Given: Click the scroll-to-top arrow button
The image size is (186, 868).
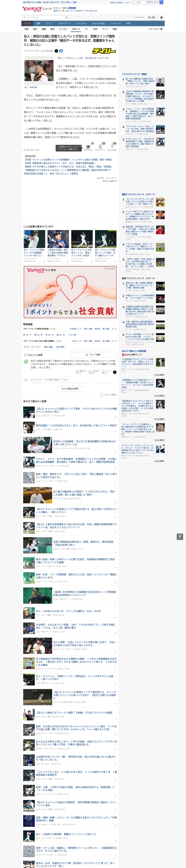Looking at the screenshot, I should click(x=180, y=536).
